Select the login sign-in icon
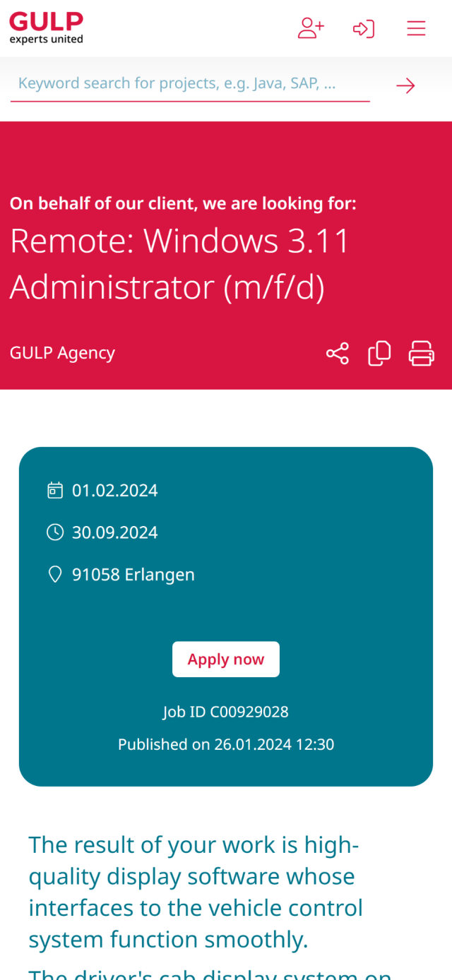Viewport: 452px width, 980px height. coord(364,28)
